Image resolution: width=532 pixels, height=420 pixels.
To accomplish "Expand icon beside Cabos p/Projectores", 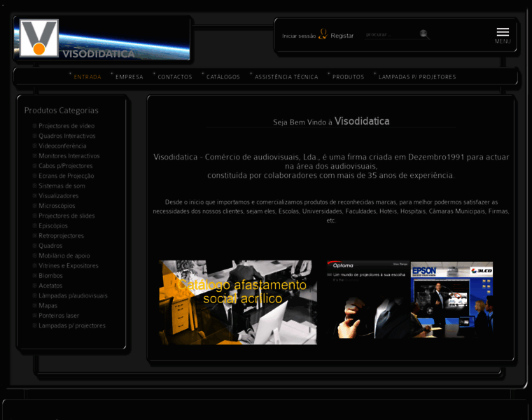I will point(34,166).
